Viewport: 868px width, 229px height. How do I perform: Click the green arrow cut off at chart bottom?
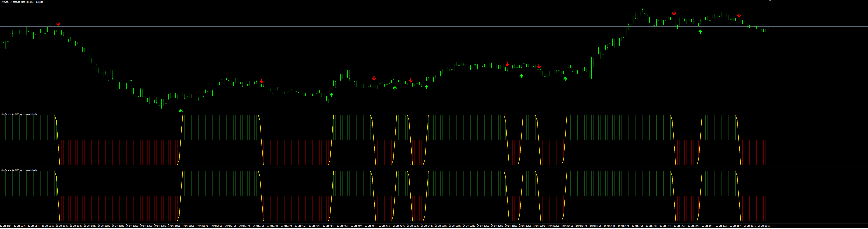(x=181, y=110)
